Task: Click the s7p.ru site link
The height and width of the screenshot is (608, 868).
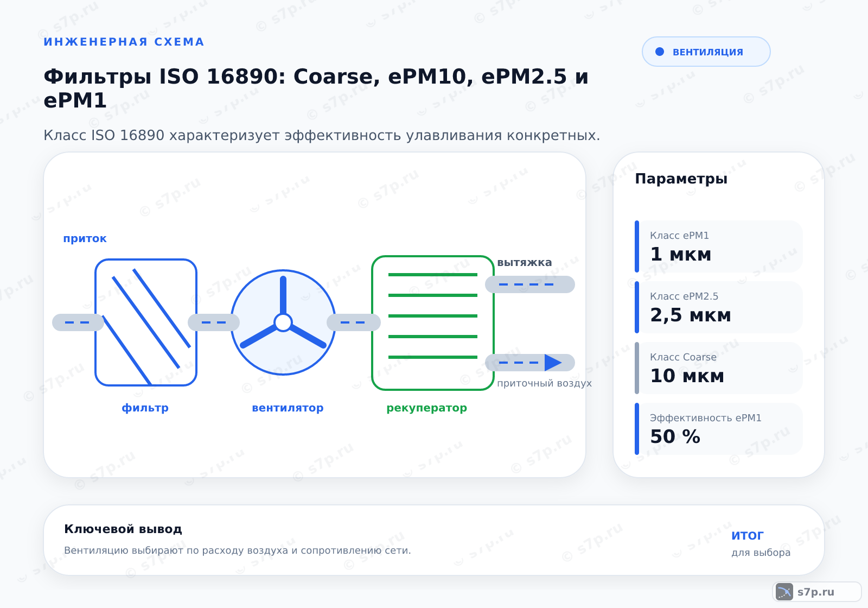Action: pyautogui.click(x=816, y=592)
